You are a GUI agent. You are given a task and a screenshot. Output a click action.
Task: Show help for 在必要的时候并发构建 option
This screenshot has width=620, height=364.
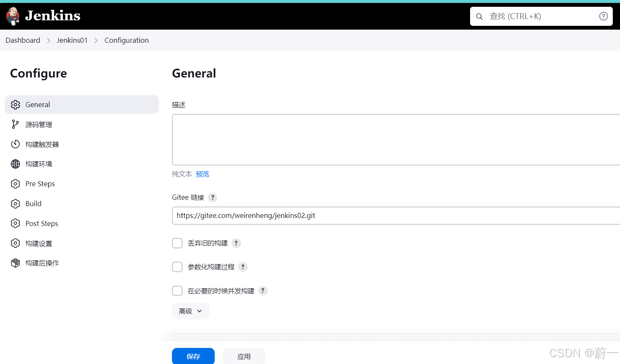263,291
